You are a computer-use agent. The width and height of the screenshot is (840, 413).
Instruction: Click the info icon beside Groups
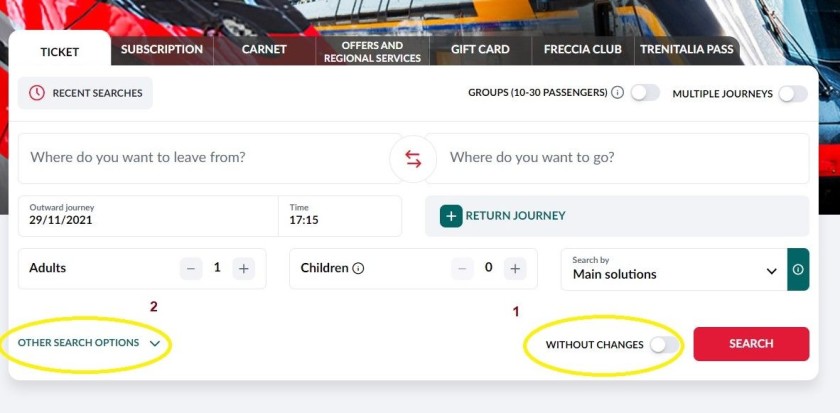point(618,93)
